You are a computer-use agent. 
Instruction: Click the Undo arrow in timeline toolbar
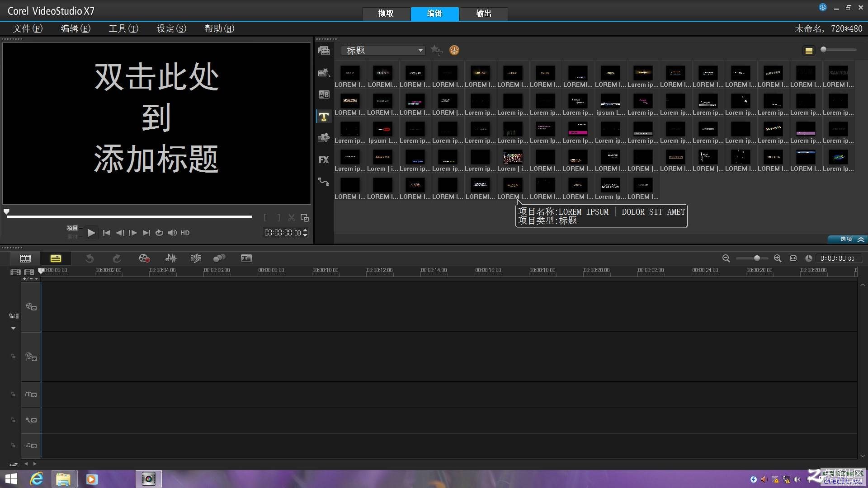(x=90, y=258)
